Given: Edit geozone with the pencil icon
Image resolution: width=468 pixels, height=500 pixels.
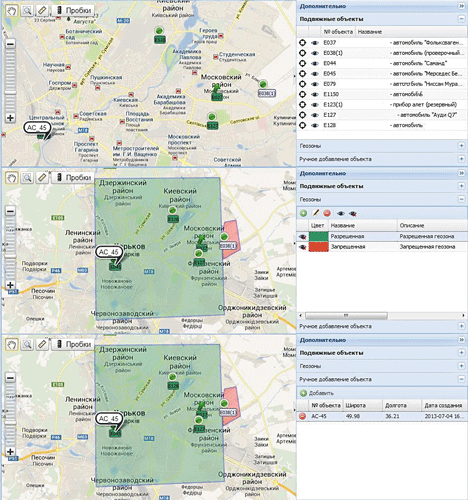Looking at the screenshot, I should 315,213.
